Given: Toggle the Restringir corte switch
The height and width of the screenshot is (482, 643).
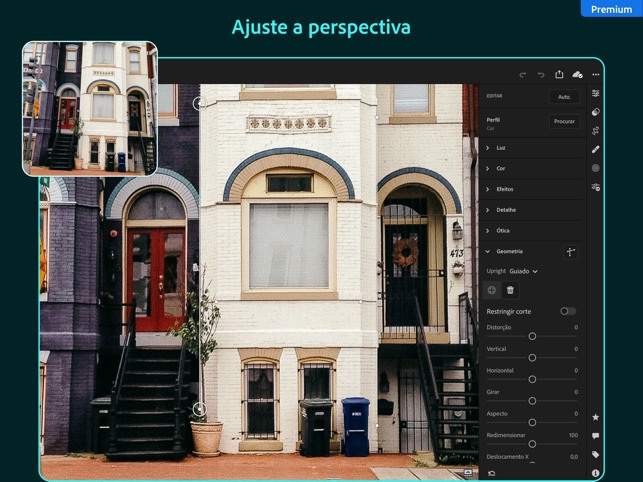Looking at the screenshot, I should tap(568, 311).
